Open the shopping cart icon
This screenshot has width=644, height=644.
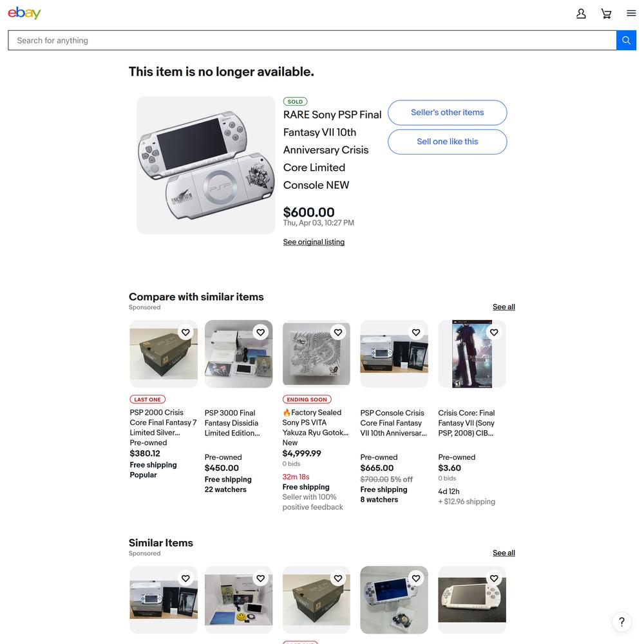click(x=606, y=14)
